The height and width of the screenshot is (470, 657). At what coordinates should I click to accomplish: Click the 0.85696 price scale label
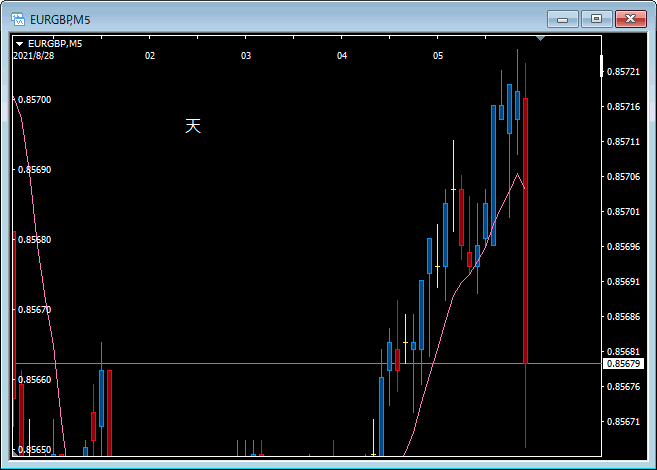coord(623,247)
